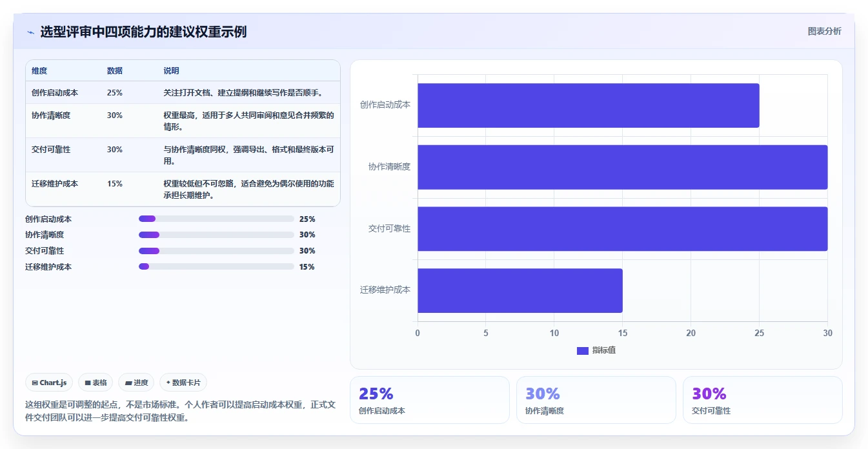Click the 交付可靠性 bar in chart
This screenshot has height=449, width=868.
pyautogui.click(x=623, y=229)
